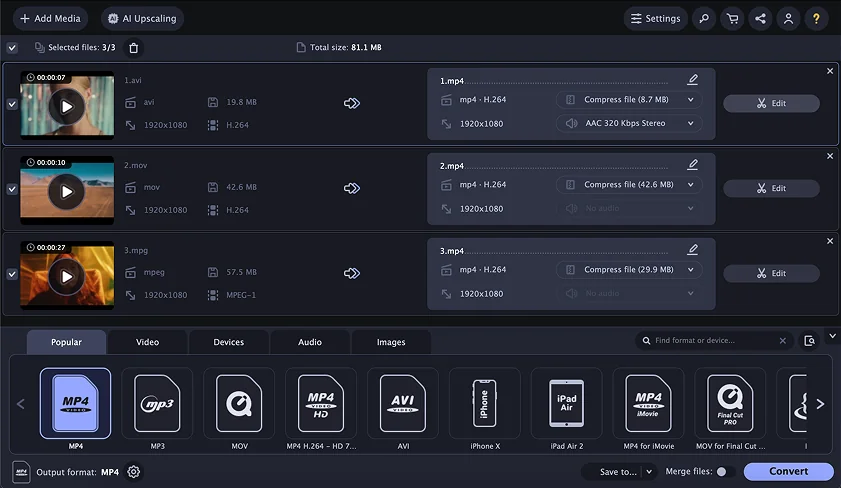Viewport: 841px width, 488px height.
Task: Open the share icon in top toolbar
Action: [x=761, y=18]
